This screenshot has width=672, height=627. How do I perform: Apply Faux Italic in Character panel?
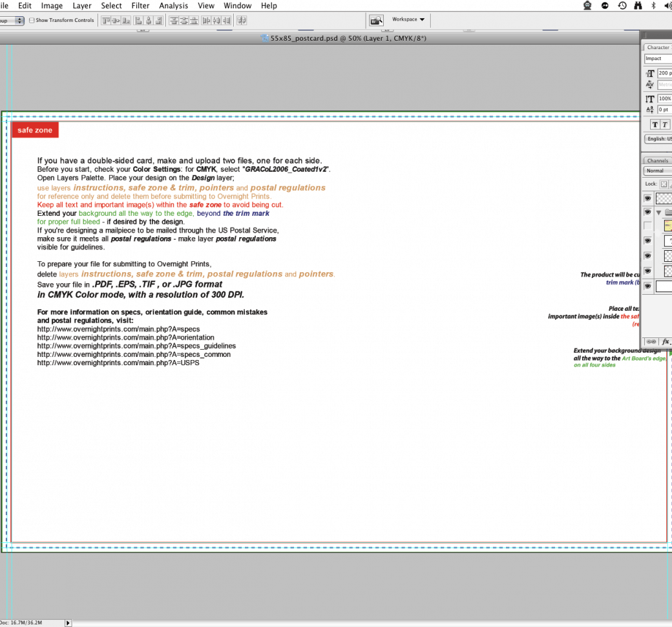point(665,125)
